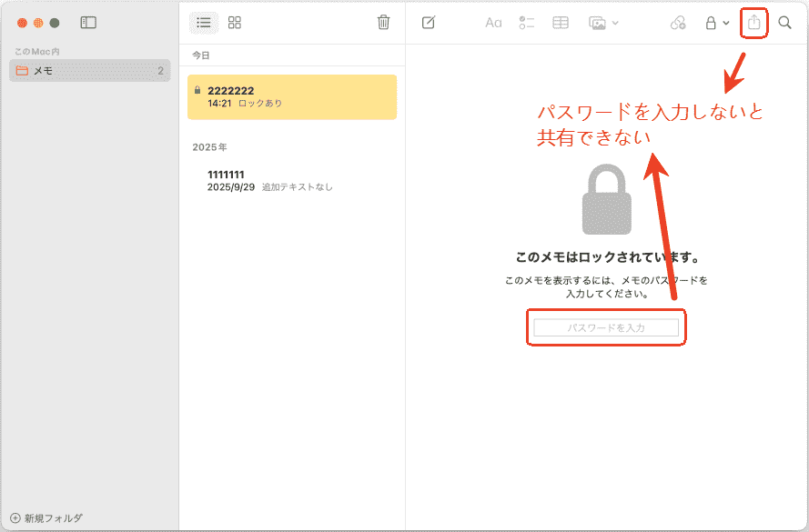The height and width of the screenshot is (532, 809).
Task: Open the note titled 1111111
Action: [292, 180]
